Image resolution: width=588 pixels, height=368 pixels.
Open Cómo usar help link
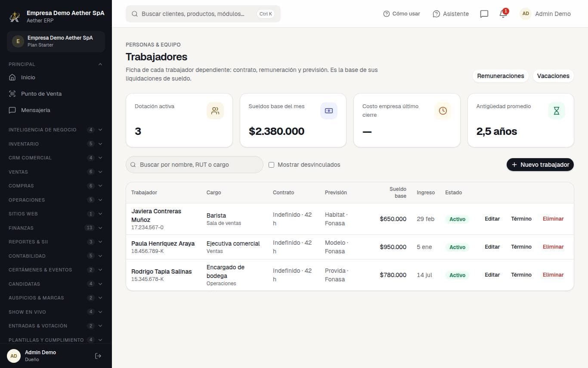[402, 14]
